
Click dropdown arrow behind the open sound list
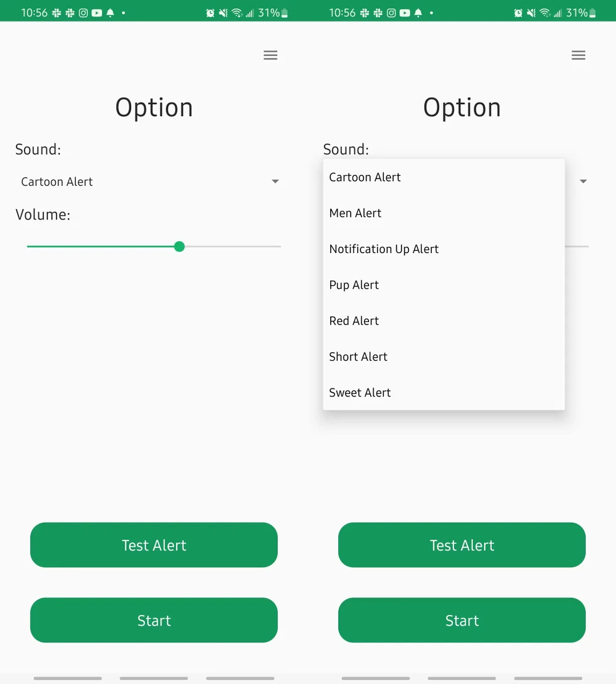pos(583,182)
